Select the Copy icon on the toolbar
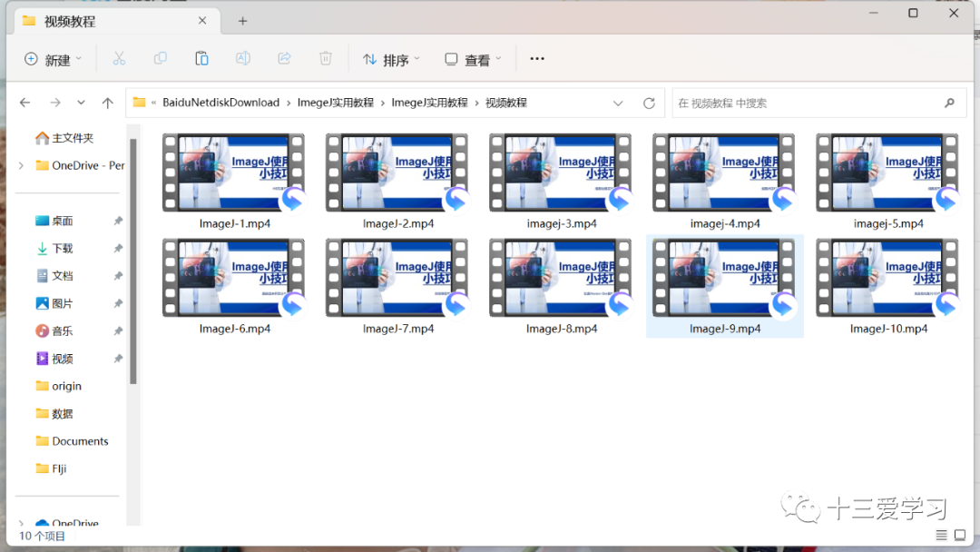The width and height of the screenshot is (980, 552). tap(161, 58)
